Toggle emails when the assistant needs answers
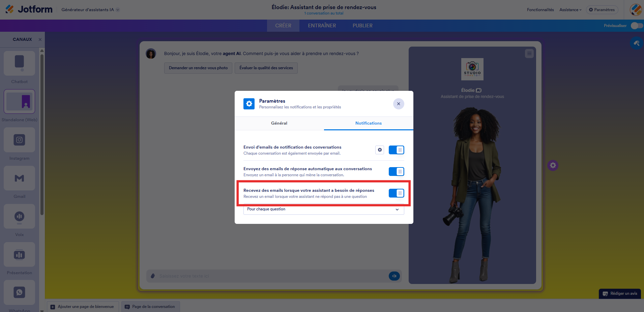Viewport: 644px width, 312px height. point(397,193)
